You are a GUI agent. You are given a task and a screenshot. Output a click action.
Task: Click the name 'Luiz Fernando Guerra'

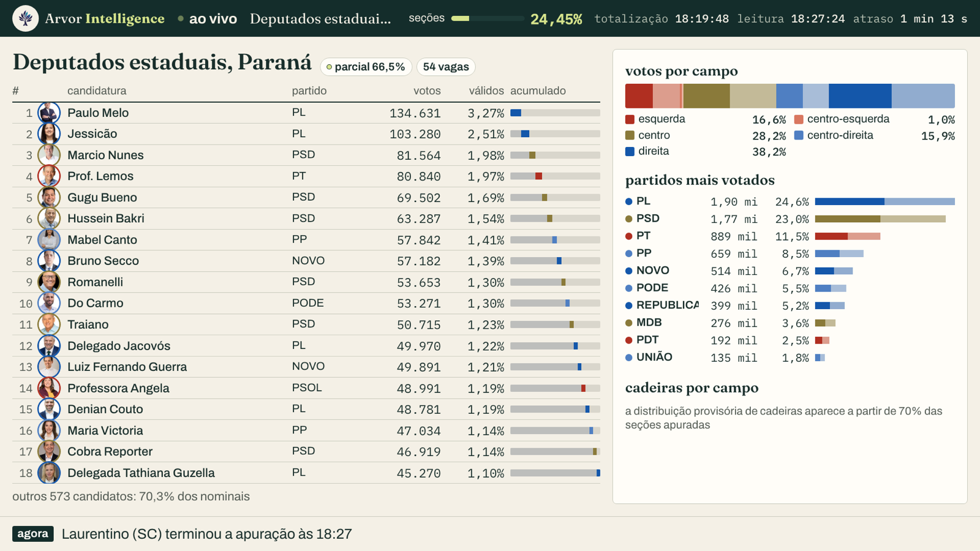[127, 367]
